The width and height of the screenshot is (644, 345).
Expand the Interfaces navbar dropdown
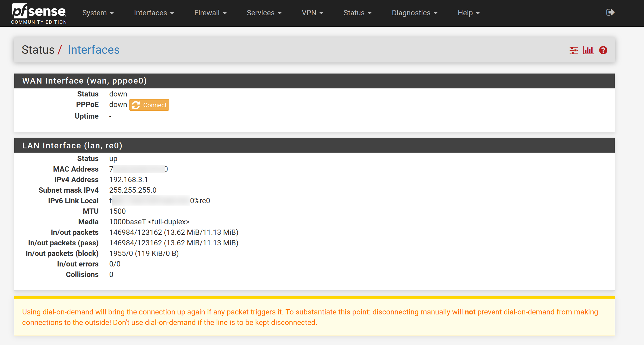pyautogui.click(x=154, y=13)
